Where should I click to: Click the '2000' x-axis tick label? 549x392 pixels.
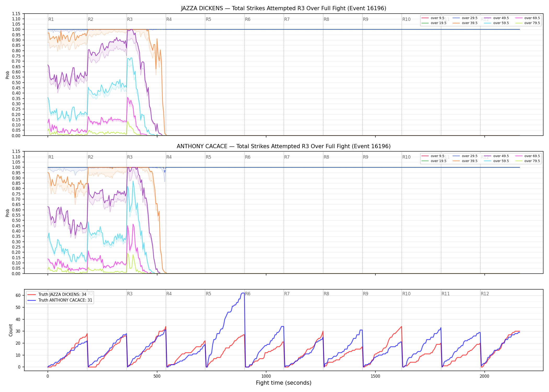pyautogui.click(x=484, y=376)
